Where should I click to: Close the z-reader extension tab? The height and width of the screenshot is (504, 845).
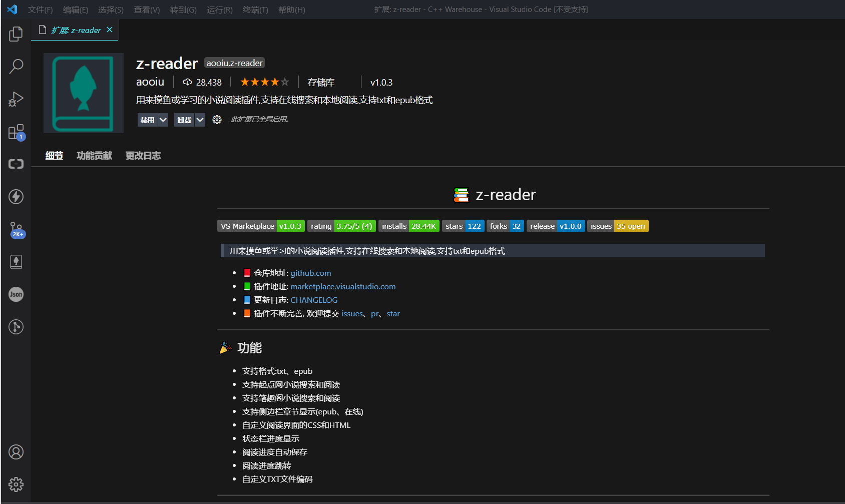click(x=110, y=30)
